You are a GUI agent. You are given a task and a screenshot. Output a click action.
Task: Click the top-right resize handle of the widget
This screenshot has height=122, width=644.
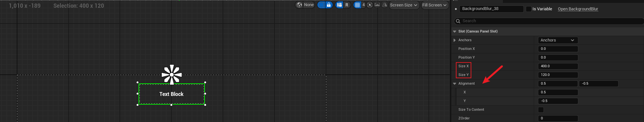pyautogui.click(x=205, y=82)
